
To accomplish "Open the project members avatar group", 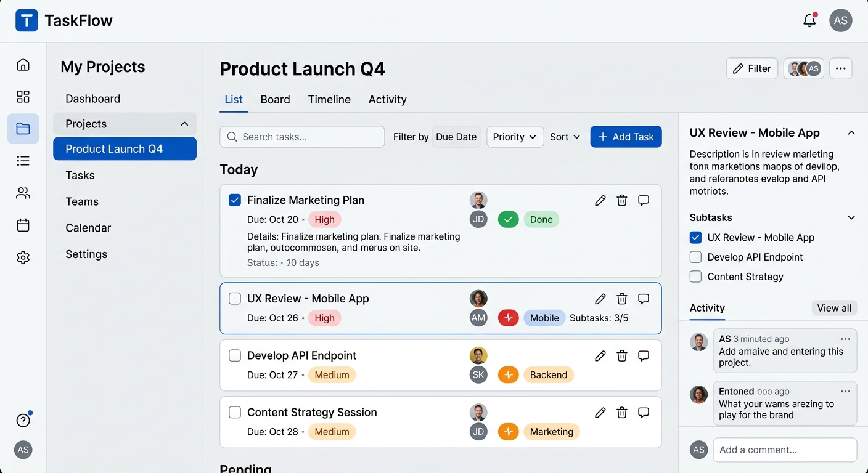I will (x=804, y=68).
